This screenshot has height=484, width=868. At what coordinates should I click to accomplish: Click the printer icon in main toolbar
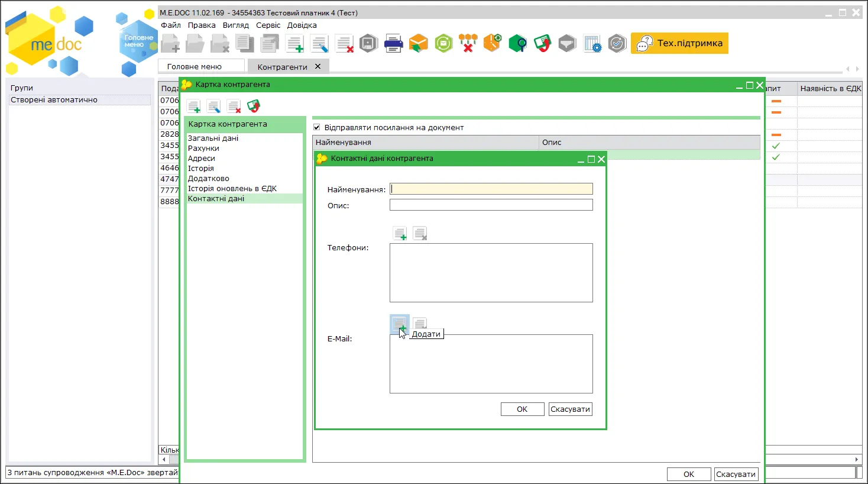[393, 43]
